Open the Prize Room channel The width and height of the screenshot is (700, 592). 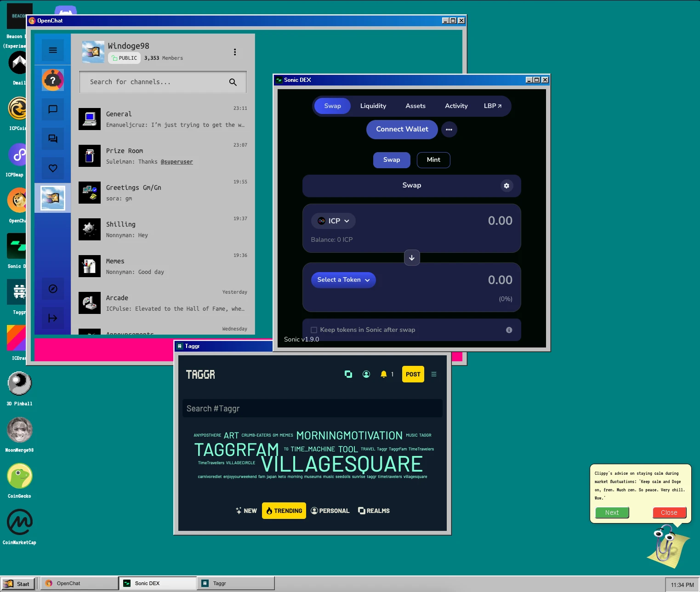[163, 156]
